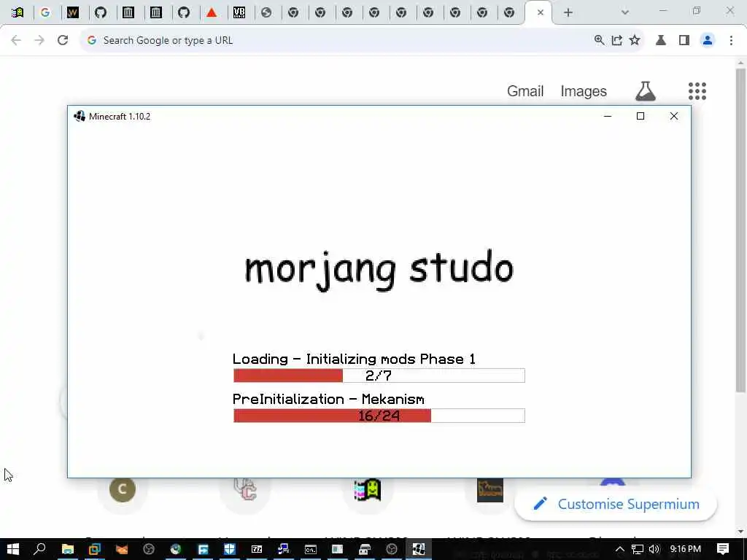Click the Customise Supermium button

[x=616, y=504]
